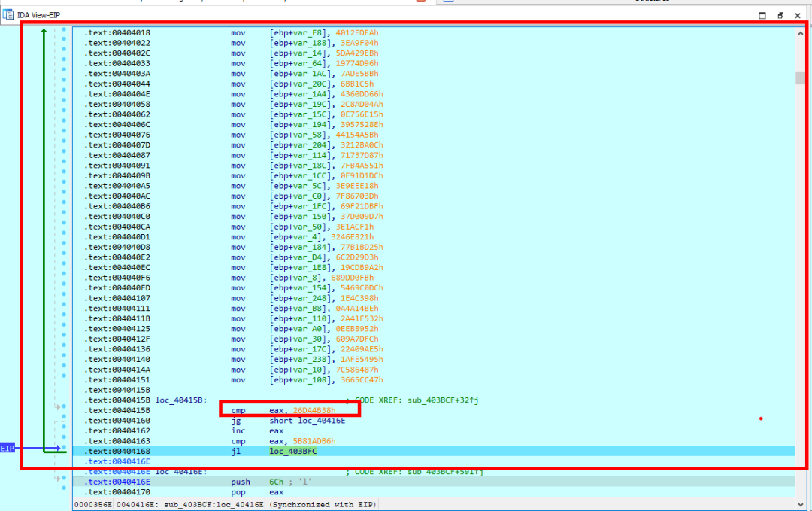Select the loc_403BFC jump target
Screen dimensions: 812x511
(292, 452)
